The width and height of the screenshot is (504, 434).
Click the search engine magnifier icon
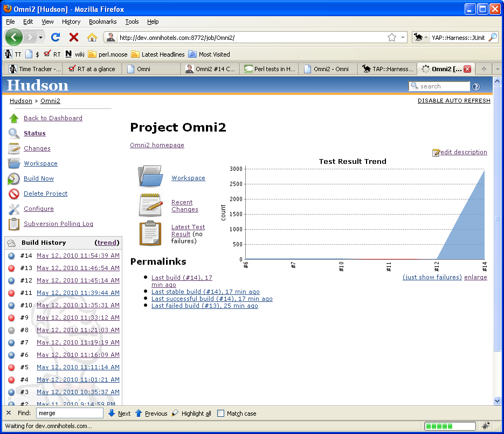tap(493, 37)
